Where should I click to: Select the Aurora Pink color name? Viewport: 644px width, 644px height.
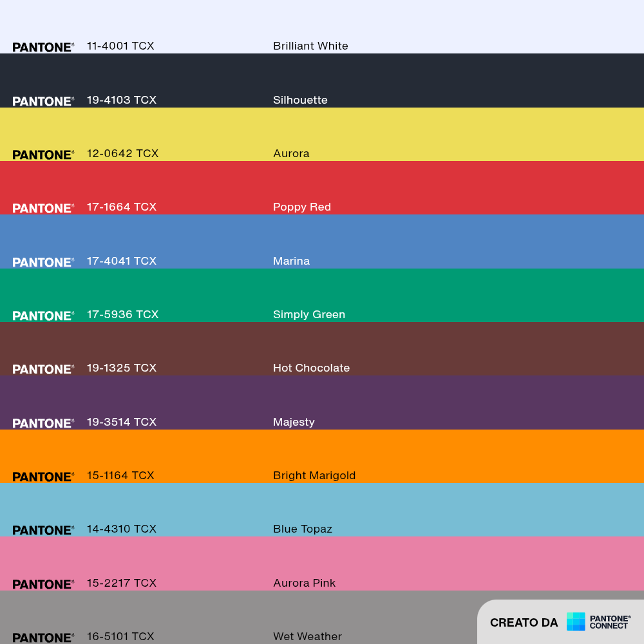pos(305,583)
